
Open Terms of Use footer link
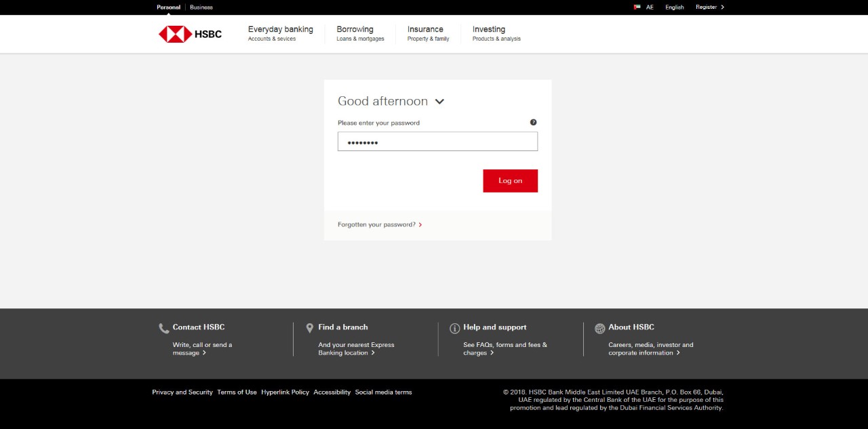point(237,392)
